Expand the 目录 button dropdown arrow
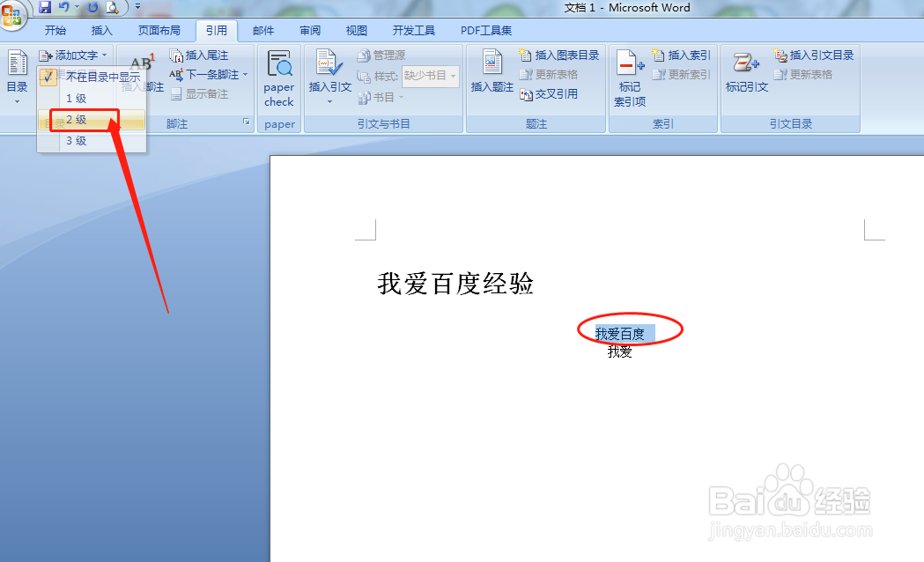924x562 pixels. point(17,101)
